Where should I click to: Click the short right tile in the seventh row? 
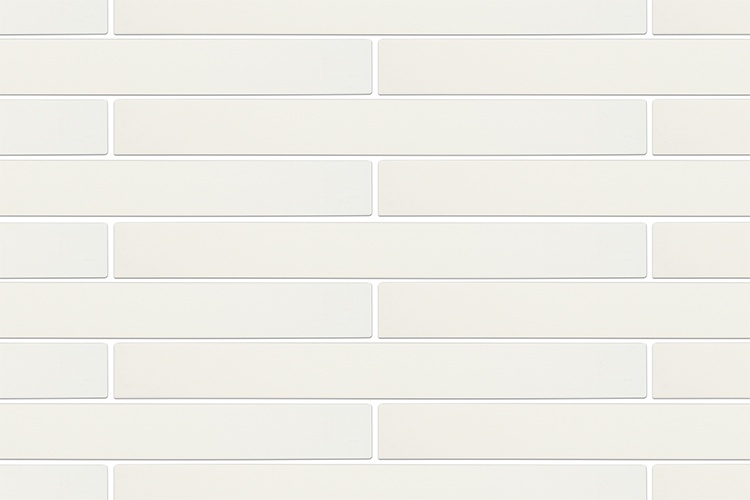(701, 371)
